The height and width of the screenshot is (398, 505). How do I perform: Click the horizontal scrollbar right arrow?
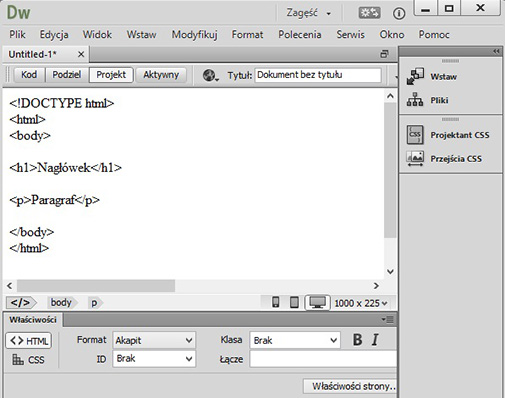point(376,286)
